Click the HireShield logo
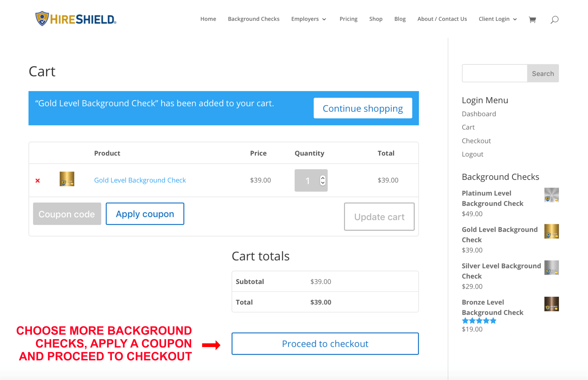This screenshot has width=588, height=380. 76,19
